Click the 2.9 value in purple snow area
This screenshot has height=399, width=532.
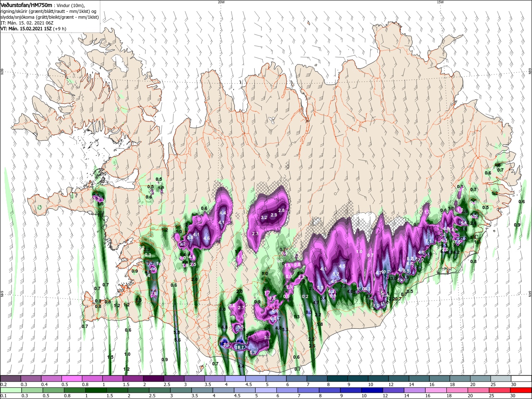(x=273, y=215)
